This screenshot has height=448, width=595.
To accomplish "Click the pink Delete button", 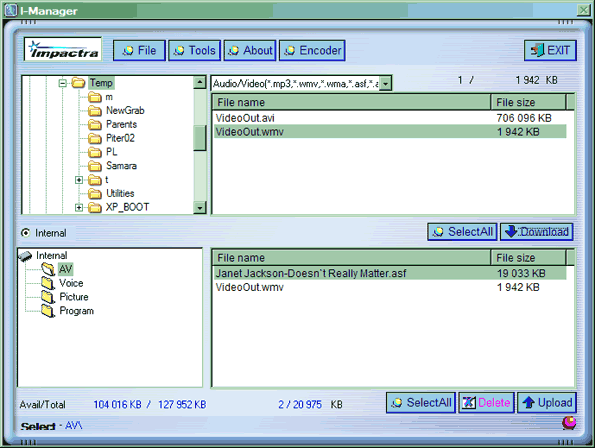I will coord(486,402).
